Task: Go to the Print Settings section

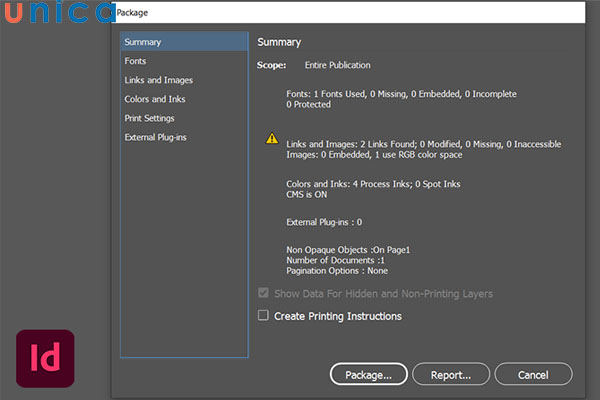Action: click(x=150, y=118)
